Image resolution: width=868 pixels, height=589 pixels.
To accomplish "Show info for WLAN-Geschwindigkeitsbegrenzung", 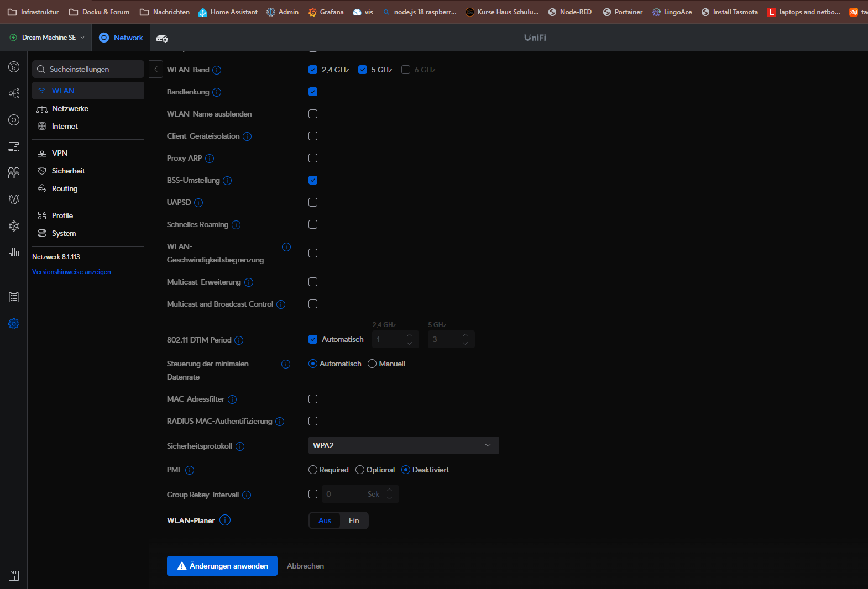I will pyautogui.click(x=286, y=247).
